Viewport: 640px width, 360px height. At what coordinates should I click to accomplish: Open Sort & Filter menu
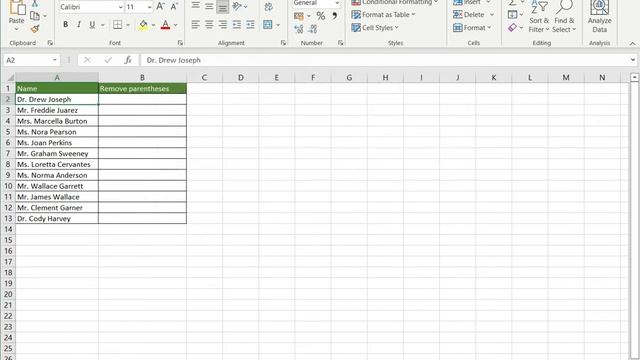(x=539, y=17)
